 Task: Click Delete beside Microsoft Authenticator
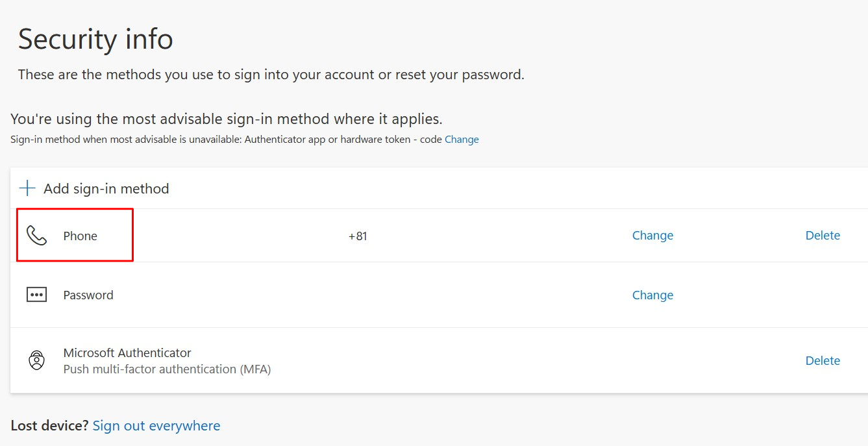click(x=822, y=360)
